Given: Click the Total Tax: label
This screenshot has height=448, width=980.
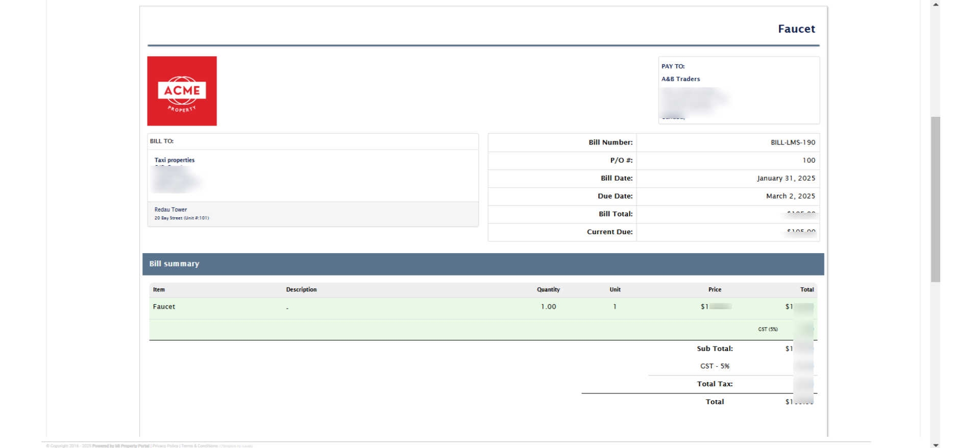Looking at the screenshot, I should [x=715, y=384].
